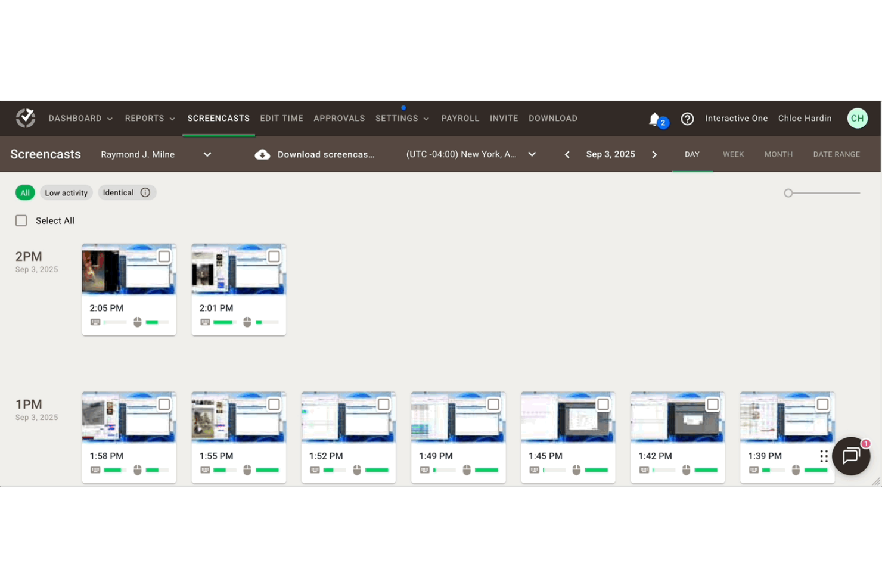Click the info icon beside the Identical filter
Screen dimensions: 882x588
point(145,192)
